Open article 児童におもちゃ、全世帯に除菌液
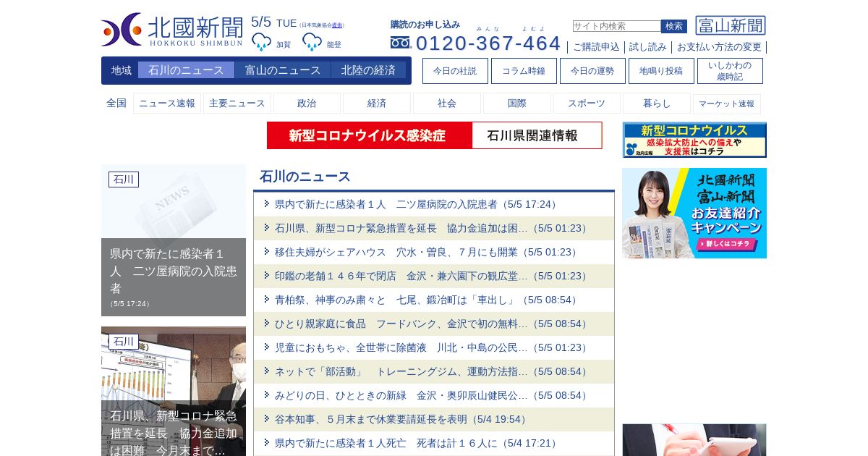The image size is (868, 456). (x=433, y=347)
